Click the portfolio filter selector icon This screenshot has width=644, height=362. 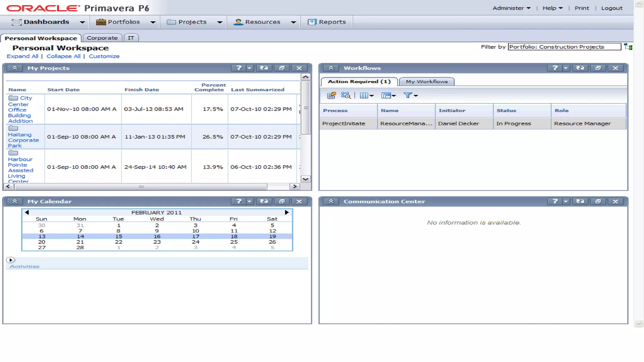(x=628, y=47)
